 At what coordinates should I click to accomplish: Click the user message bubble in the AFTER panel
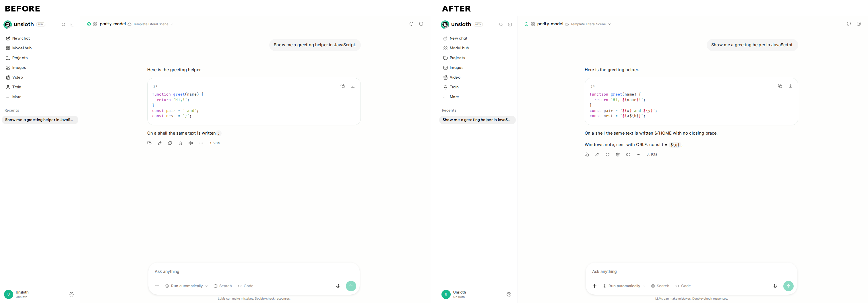pyautogui.click(x=752, y=45)
